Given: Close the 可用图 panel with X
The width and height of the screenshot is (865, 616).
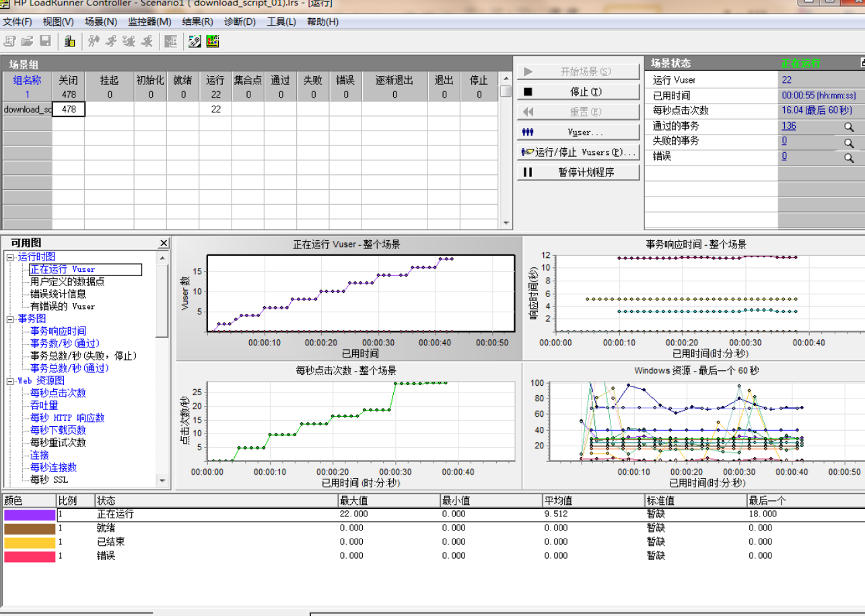Looking at the screenshot, I should (164, 243).
